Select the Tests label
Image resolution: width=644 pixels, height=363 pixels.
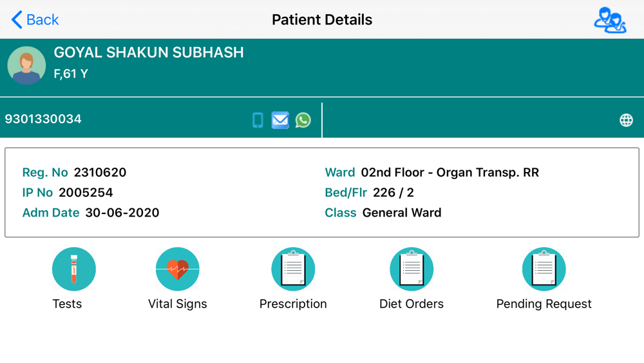point(67,304)
